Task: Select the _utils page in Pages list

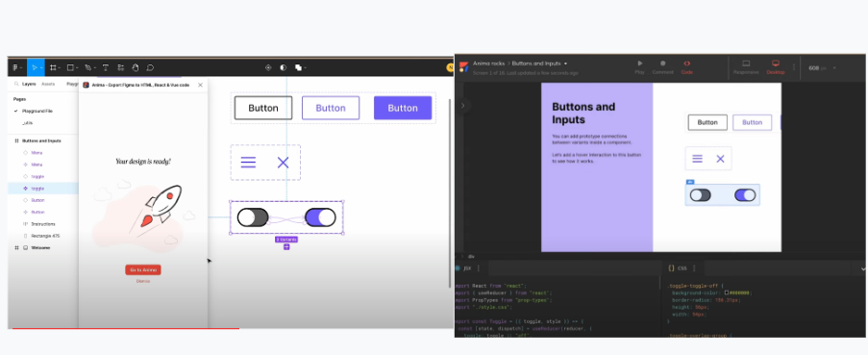Action: [28, 123]
